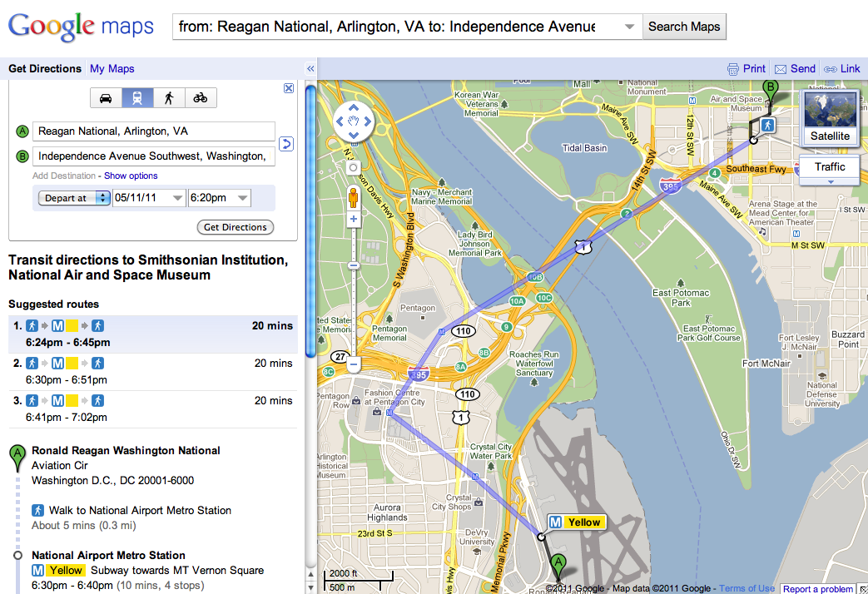868x594 pixels.
Task: Open the 6:20pm time dropdown
Action: tap(219, 198)
